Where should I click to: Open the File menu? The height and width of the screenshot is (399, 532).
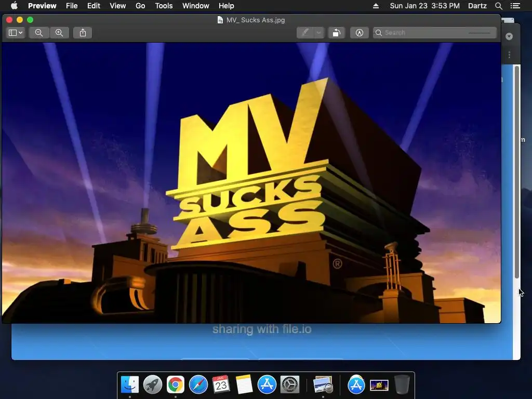point(72,6)
